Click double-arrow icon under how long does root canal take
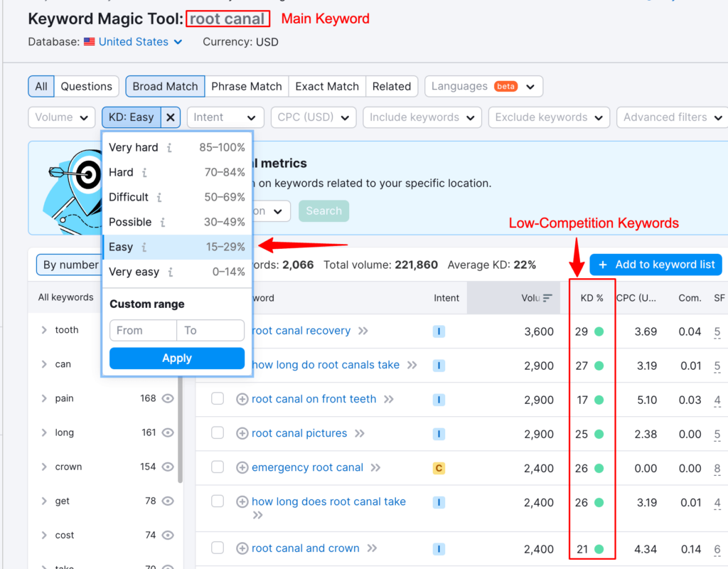 pos(257,515)
